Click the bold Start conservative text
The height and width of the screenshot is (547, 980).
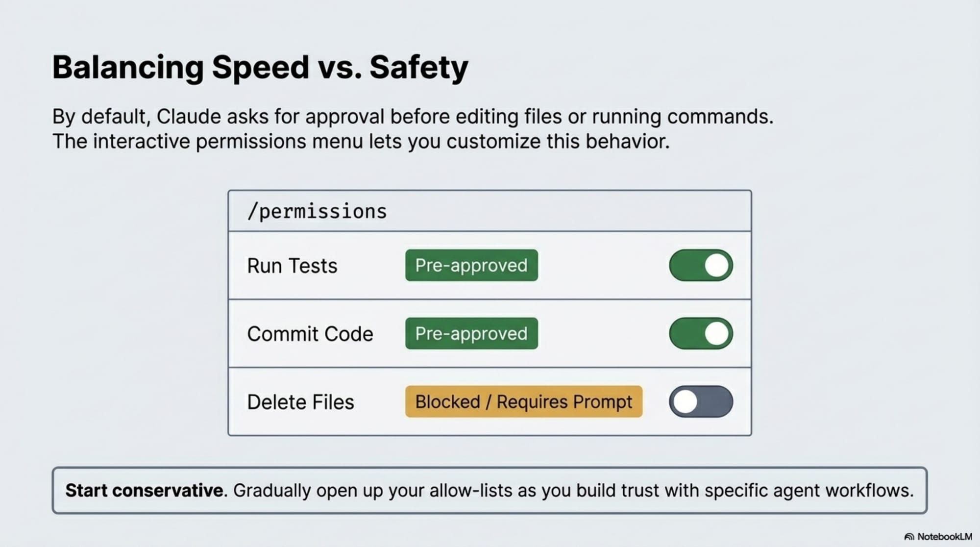[x=145, y=491]
